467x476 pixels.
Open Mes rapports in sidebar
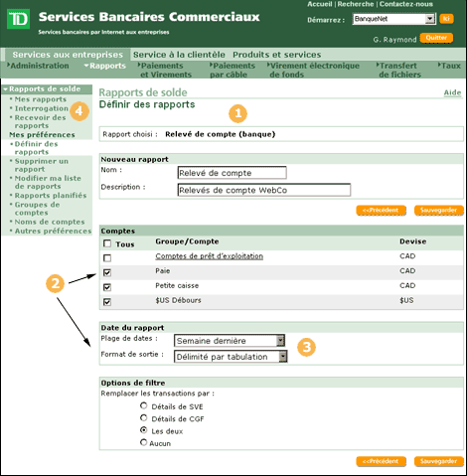click(x=41, y=99)
